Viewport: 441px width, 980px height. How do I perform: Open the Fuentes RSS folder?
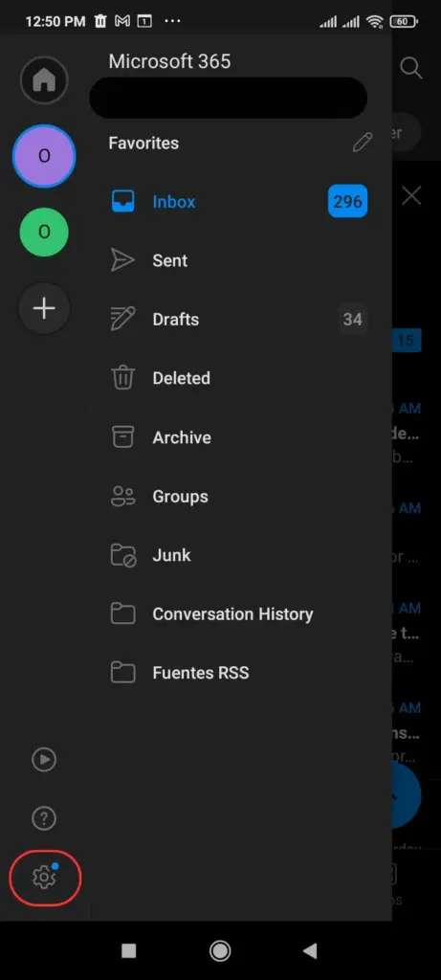click(238, 673)
